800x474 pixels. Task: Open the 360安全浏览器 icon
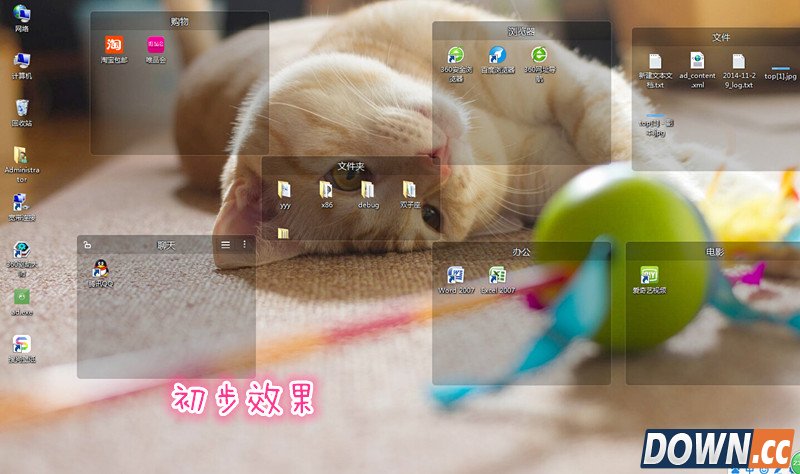tap(456, 55)
